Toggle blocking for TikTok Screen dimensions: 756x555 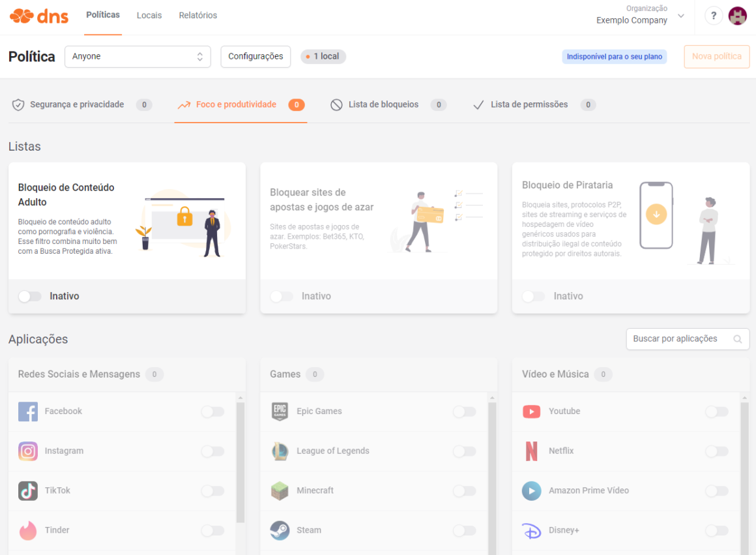(x=212, y=490)
